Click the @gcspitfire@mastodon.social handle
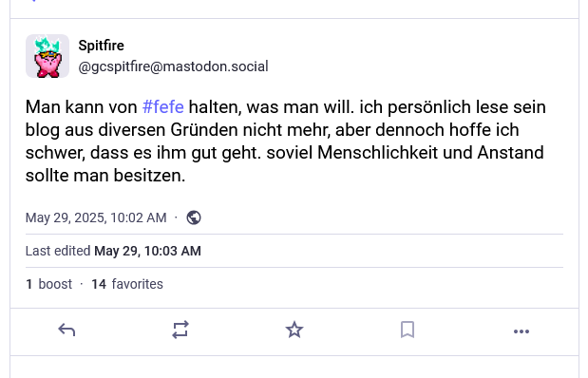The height and width of the screenshot is (378, 588). tap(173, 66)
